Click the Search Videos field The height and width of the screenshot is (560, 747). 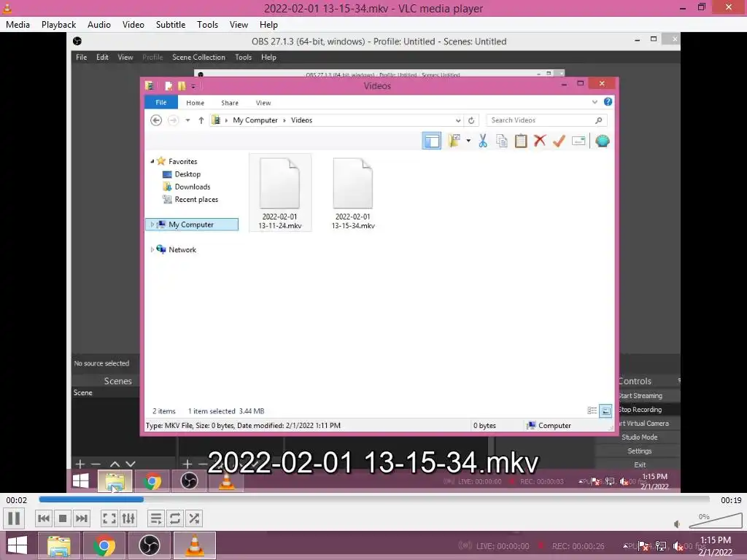(546, 120)
